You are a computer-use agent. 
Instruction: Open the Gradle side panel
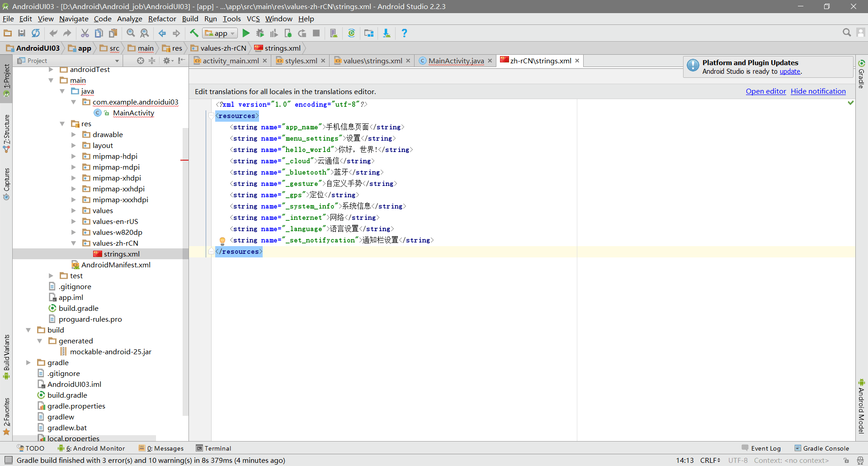[x=861, y=73]
